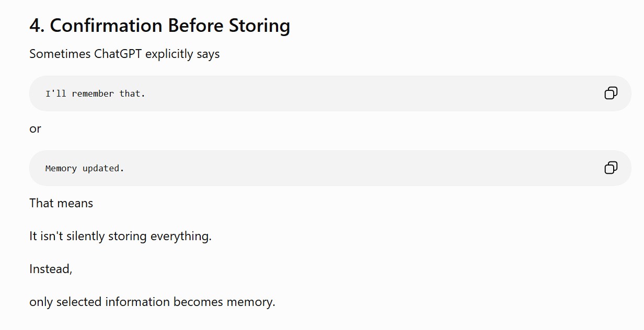Click the "That means" line
Viewport: 644px width, 330px height.
[x=61, y=203]
